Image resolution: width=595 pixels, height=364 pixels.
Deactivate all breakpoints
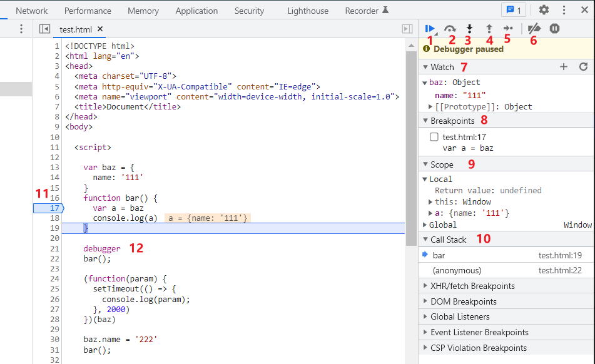pyautogui.click(x=534, y=28)
